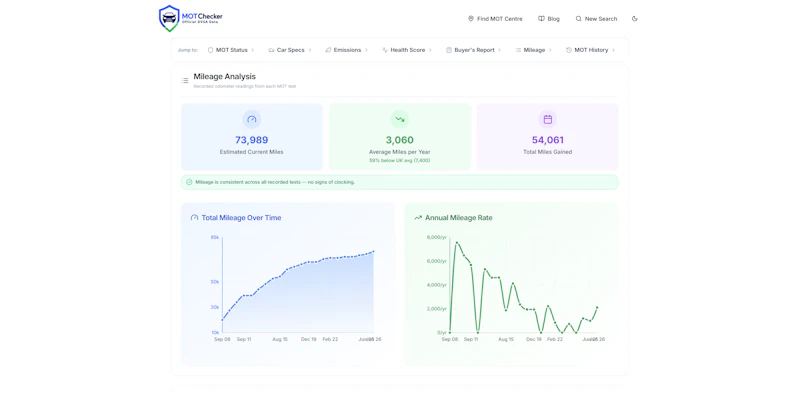Start a New Search

596,19
